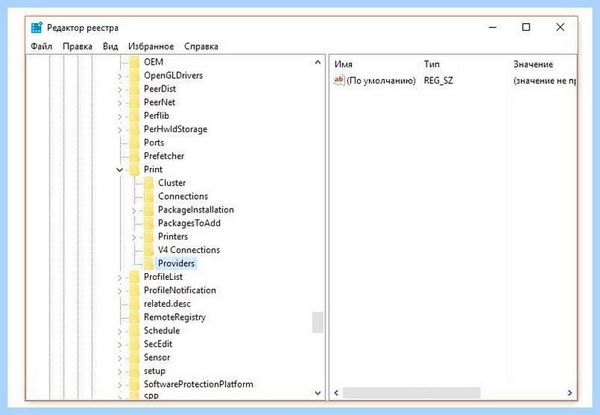The image size is (600, 415).
Task: Expand the SoftwareProtectionPlatform key
Action: click(x=120, y=385)
